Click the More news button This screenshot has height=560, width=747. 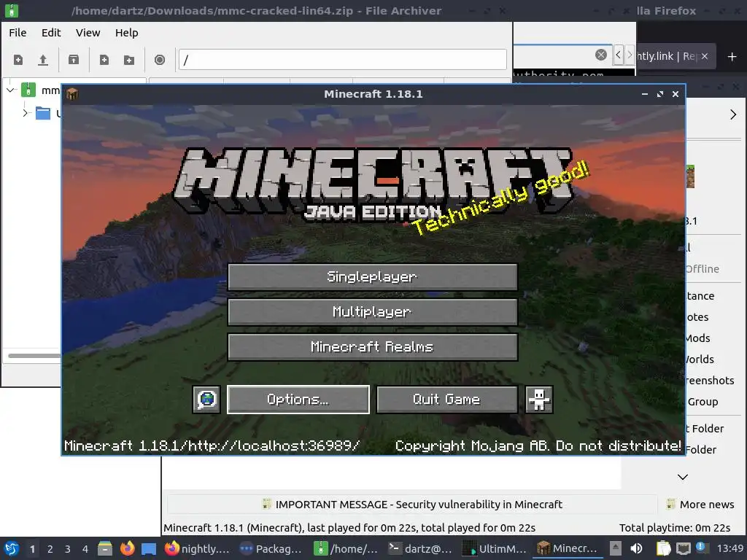coord(700,505)
